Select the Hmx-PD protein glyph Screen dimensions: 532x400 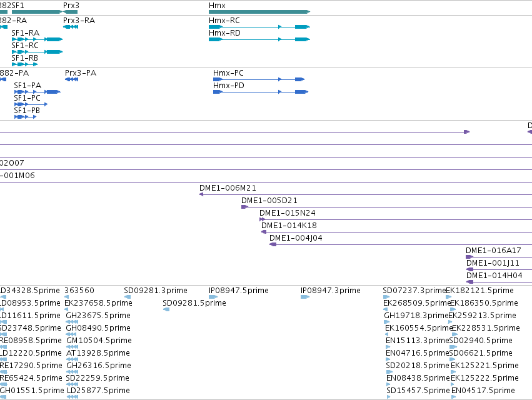coord(261,92)
